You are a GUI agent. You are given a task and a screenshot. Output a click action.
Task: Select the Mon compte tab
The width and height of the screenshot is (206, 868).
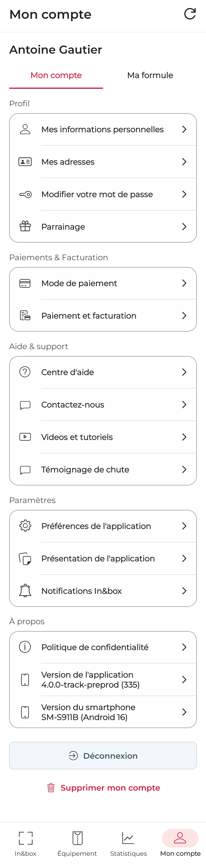point(56,75)
